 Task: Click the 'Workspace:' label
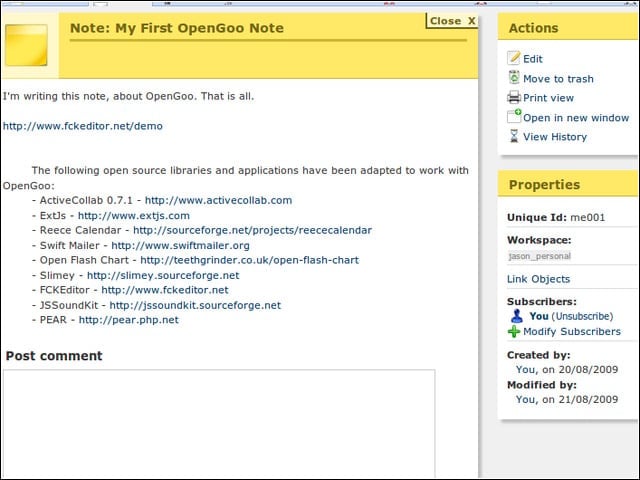539,240
